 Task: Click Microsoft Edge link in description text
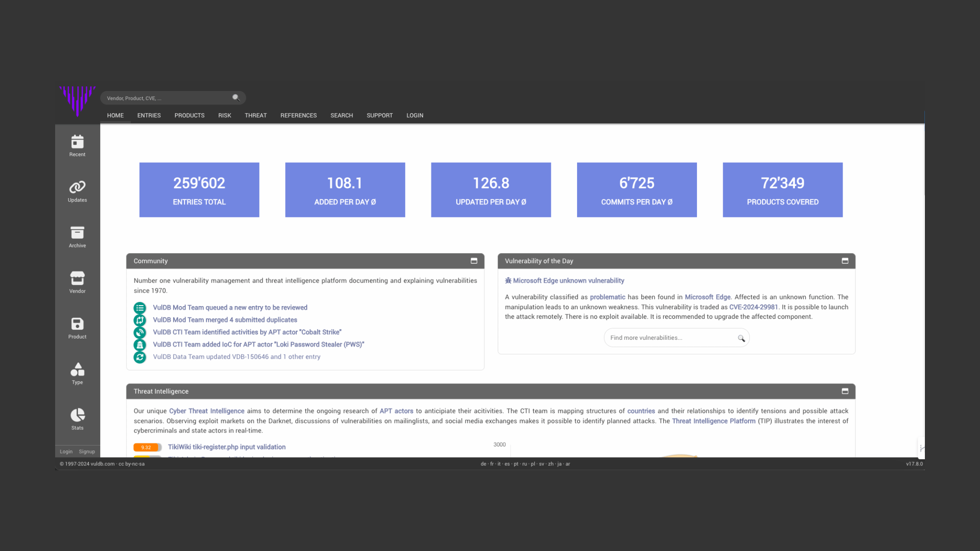(x=707, y=297)
